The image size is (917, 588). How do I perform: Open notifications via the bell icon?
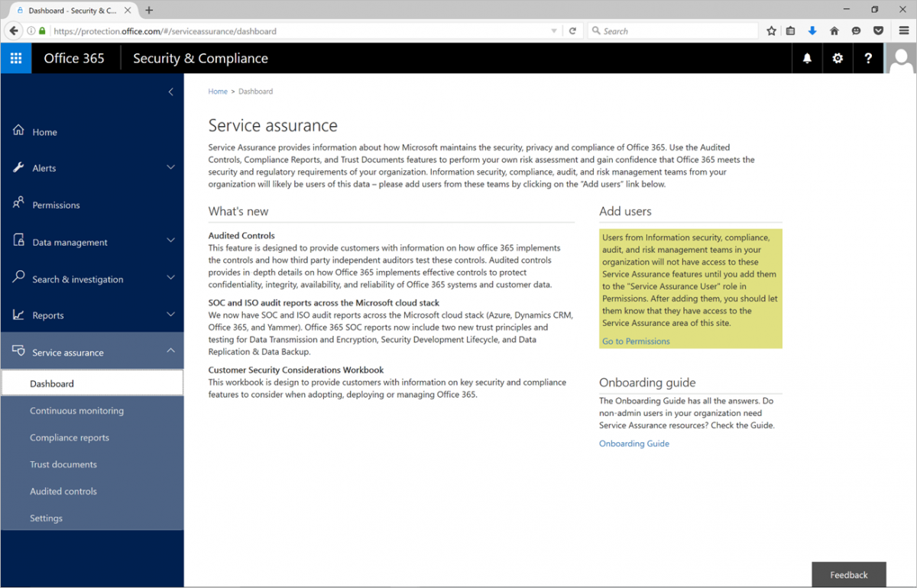click(806, 58)
